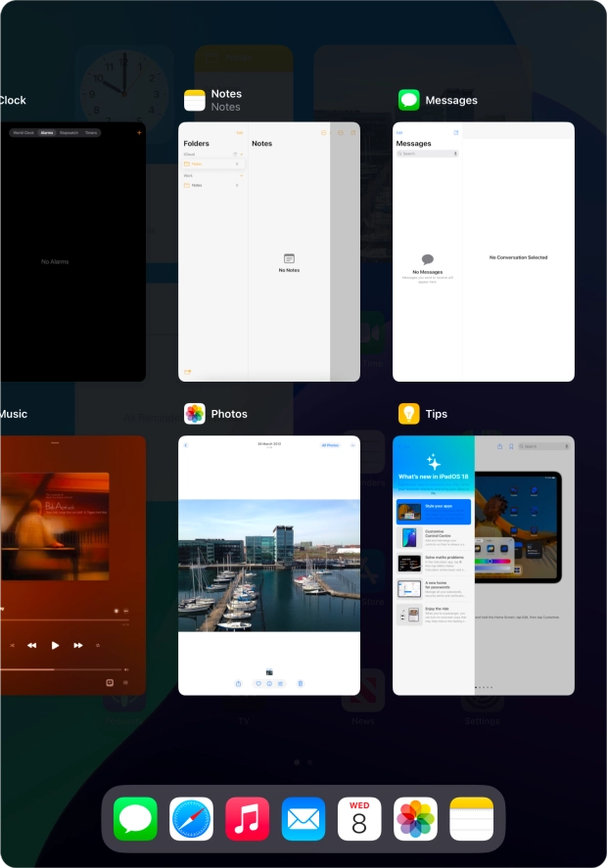Tap the Messages icon above its card
Image resolution: width=607 pixels, height=868 pixels.
click(409, 100)
